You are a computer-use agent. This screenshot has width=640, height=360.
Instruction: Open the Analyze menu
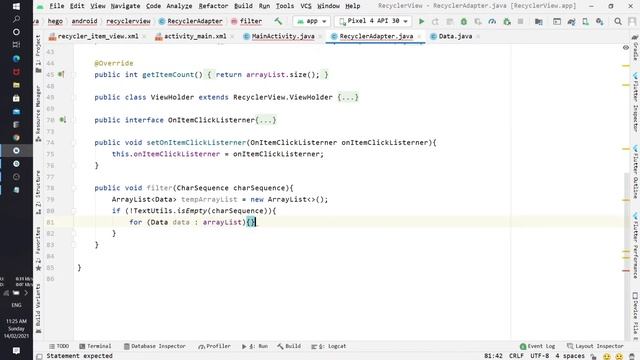coord(179,6)
